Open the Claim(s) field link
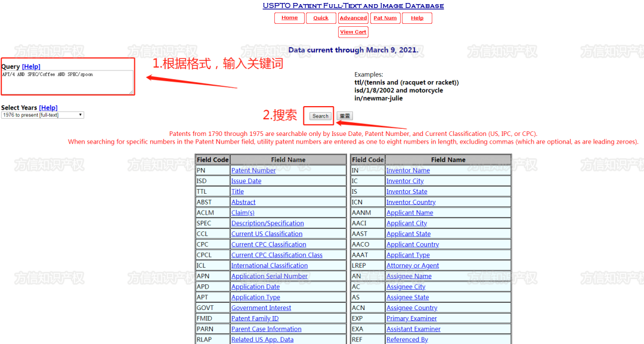644x344 pixels. coord(243,213)
